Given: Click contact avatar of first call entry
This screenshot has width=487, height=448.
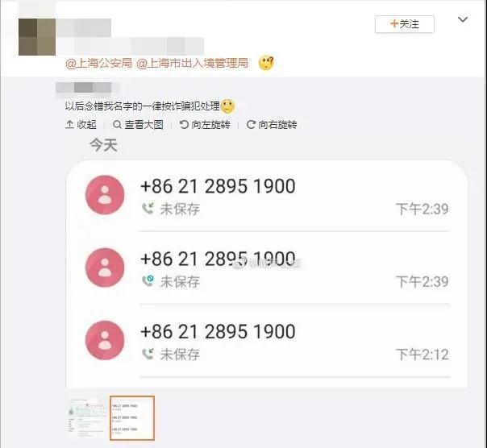Looking at the screenshot, I should pos(105,195).
